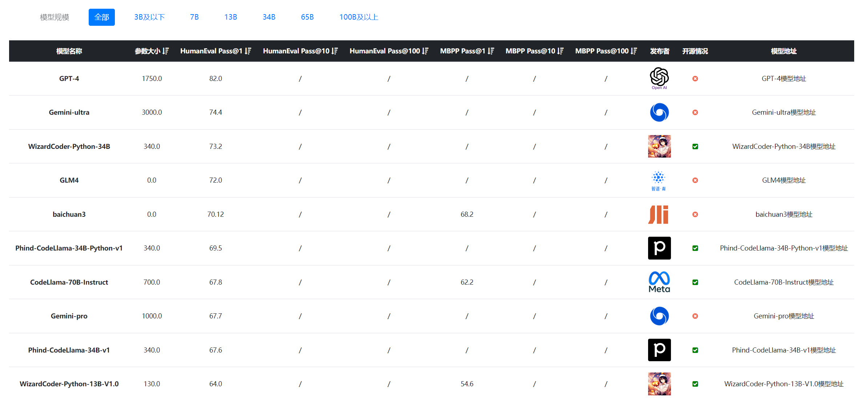
Task: Sort by the parameter size column
Action: (166, 51)
